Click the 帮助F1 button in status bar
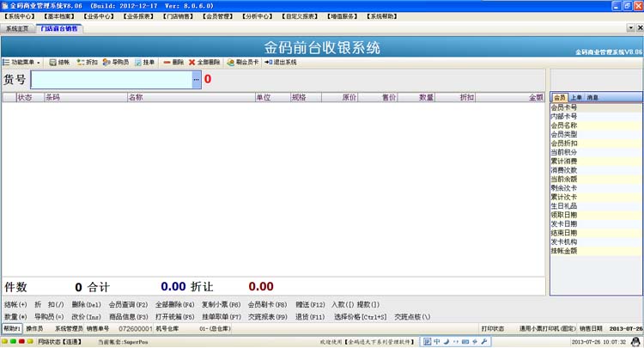Screen dimensions: 644x348 [12, 329]
